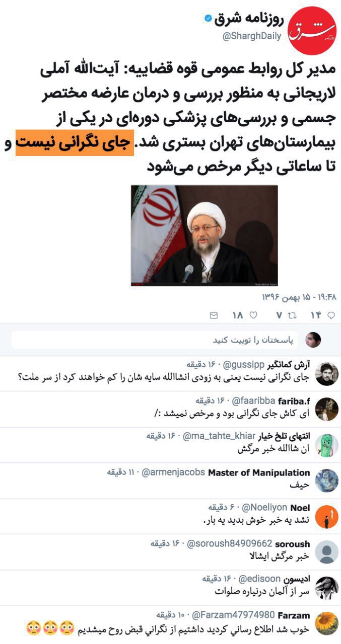
Task: Open soroush's default gray profile avatar
Action: click(326, 552)
